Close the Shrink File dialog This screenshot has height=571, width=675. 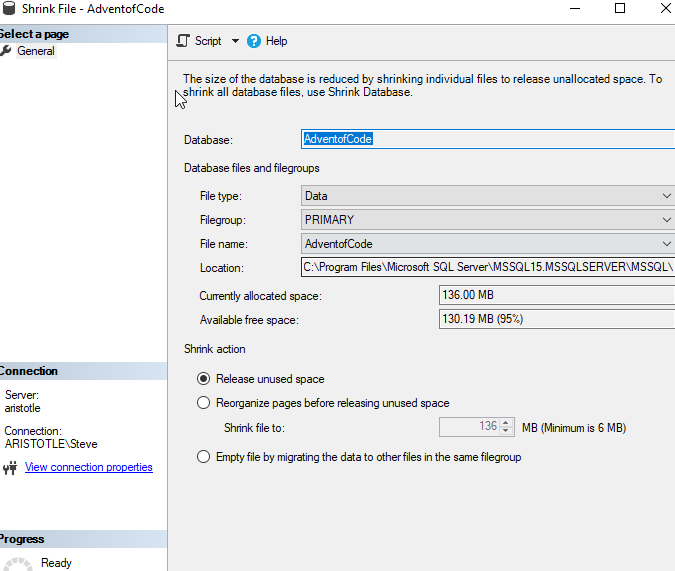coord(666,9)
